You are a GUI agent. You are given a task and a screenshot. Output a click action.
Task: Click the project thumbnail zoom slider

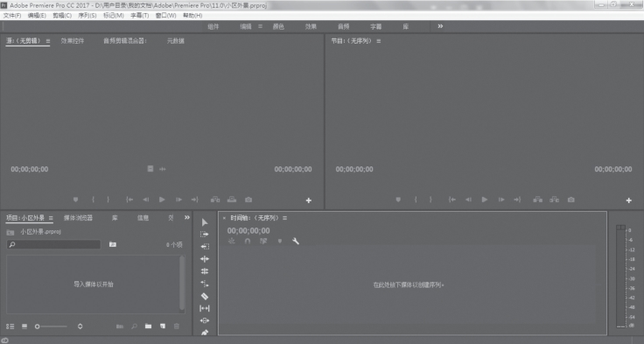tap(52, 326)
